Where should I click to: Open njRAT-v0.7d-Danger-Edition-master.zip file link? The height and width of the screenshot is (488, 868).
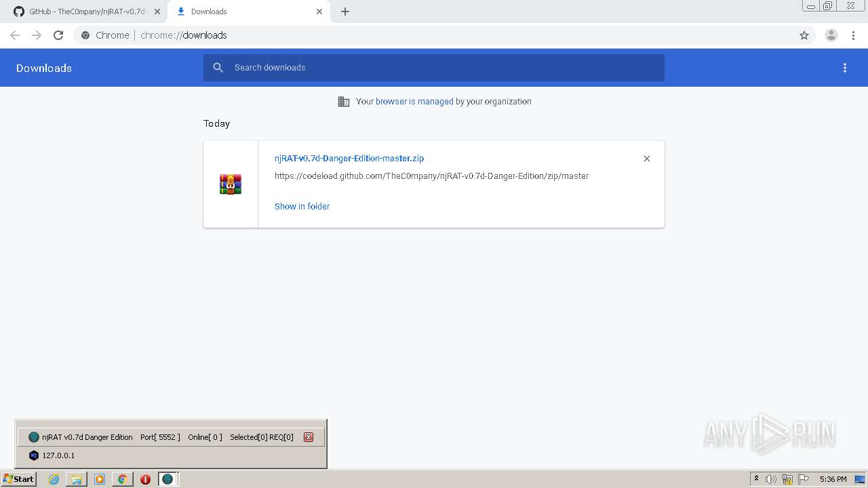pyautogui.click(x=349, y=159)
